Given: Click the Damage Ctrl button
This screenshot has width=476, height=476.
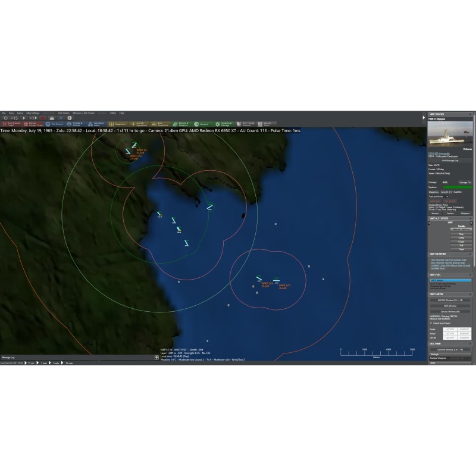Looking at the screenshot, I should pyautogui.click(x=465, y=182).
